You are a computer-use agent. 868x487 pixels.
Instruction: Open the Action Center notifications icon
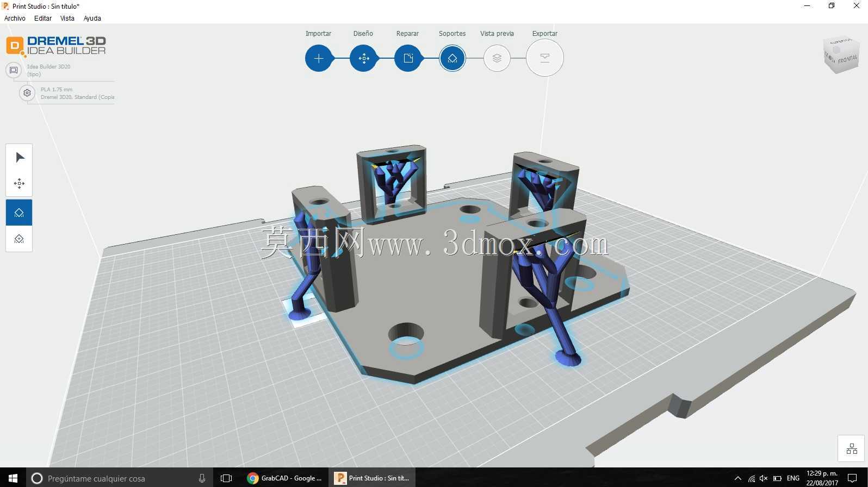(x=852, y=478)
